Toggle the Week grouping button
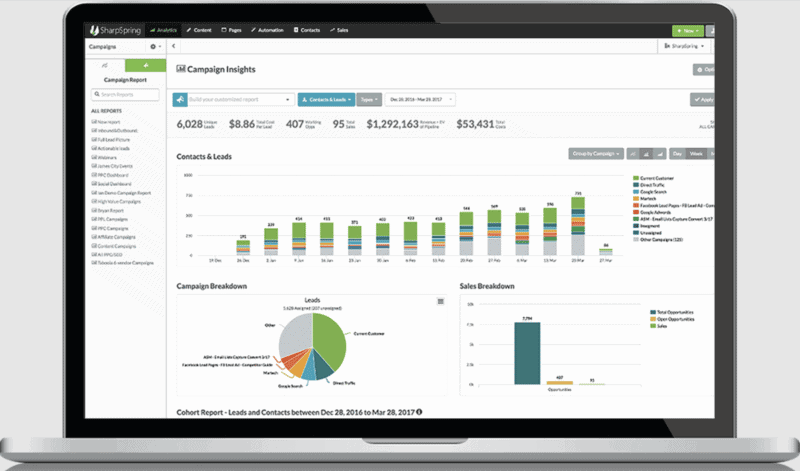Screen dimensions: 800x471 tap(696, 154)
